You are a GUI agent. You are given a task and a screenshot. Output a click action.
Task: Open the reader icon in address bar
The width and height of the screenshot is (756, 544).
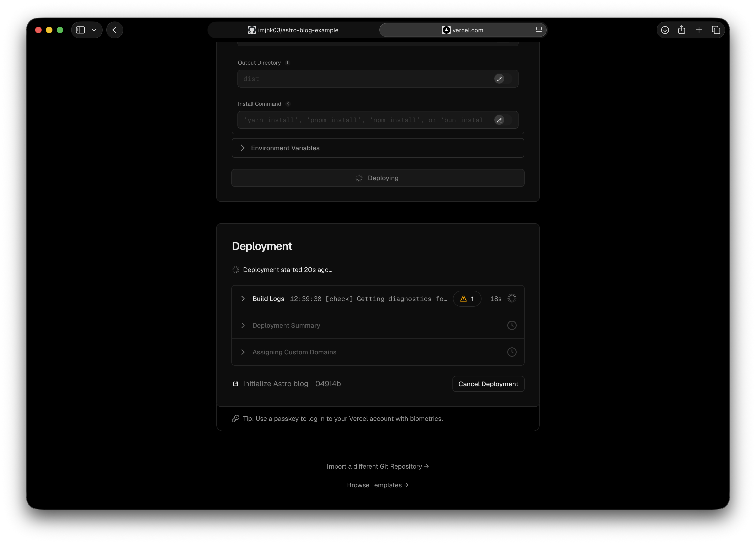tap(539, 30)
